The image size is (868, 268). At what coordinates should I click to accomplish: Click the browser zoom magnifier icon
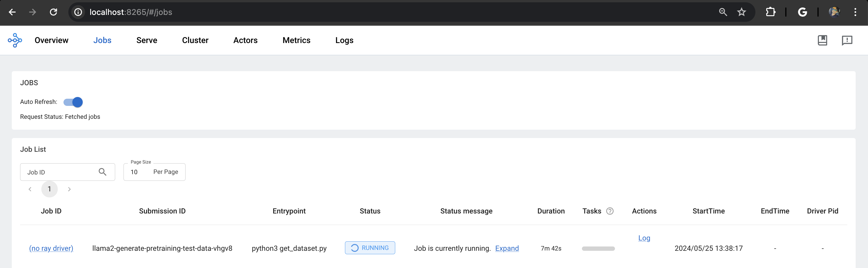tap(722, 12)
